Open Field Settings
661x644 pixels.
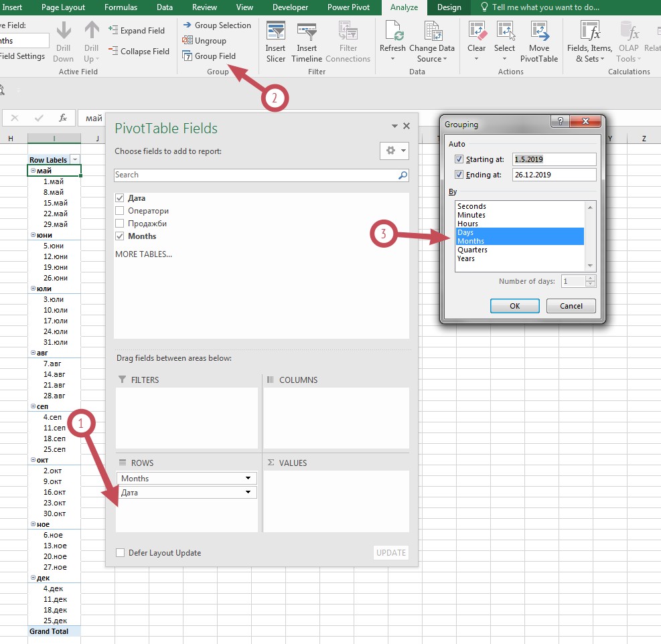22,56
